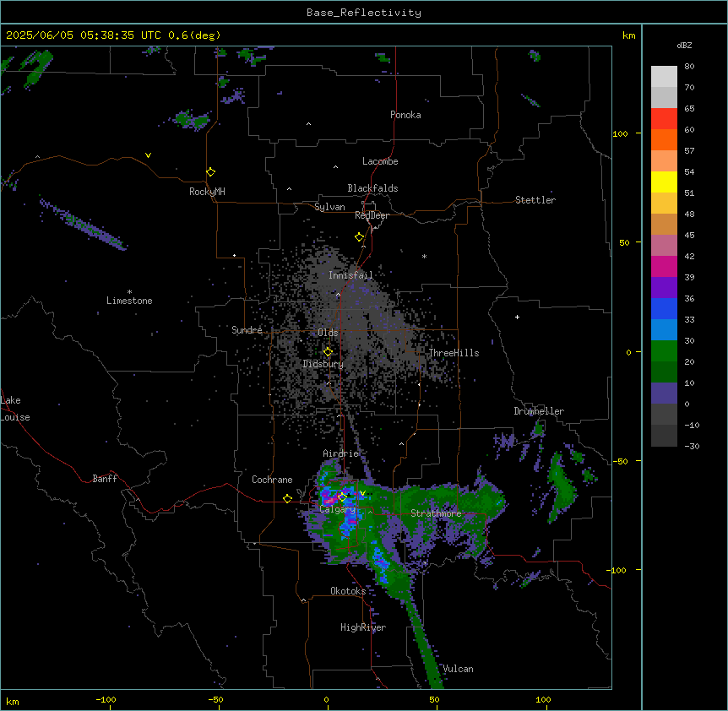
Task: Click the yellow diamond marker between Olds and Didsbury
Action: point(328,352)
